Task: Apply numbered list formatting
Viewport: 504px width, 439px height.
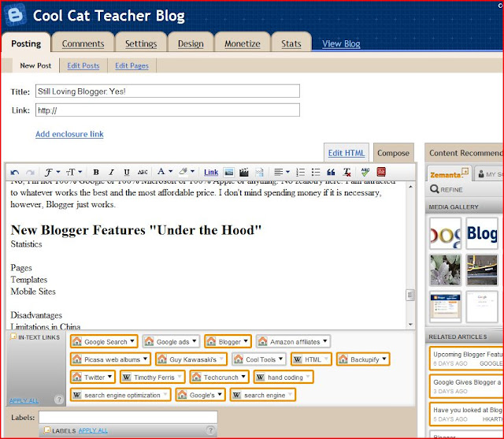Action: [x=300, y=173]
